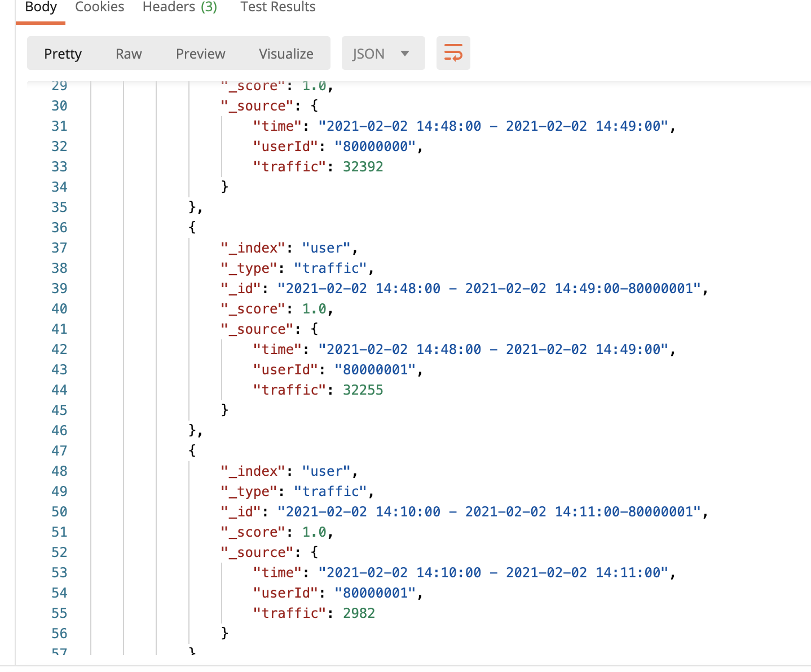The height and width of the screenshot is (672, 811).
Task: Switch to the Cookies tab
Action: pos(100,7)
